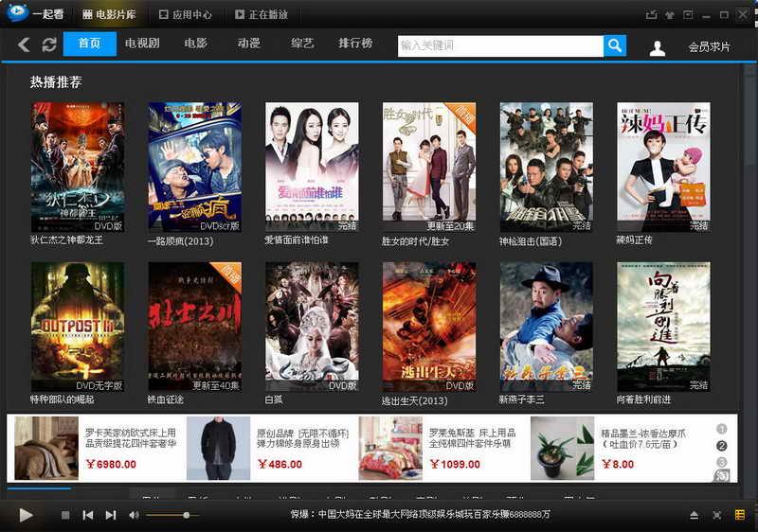Adjust the volume slider knob

click(186, 515)
